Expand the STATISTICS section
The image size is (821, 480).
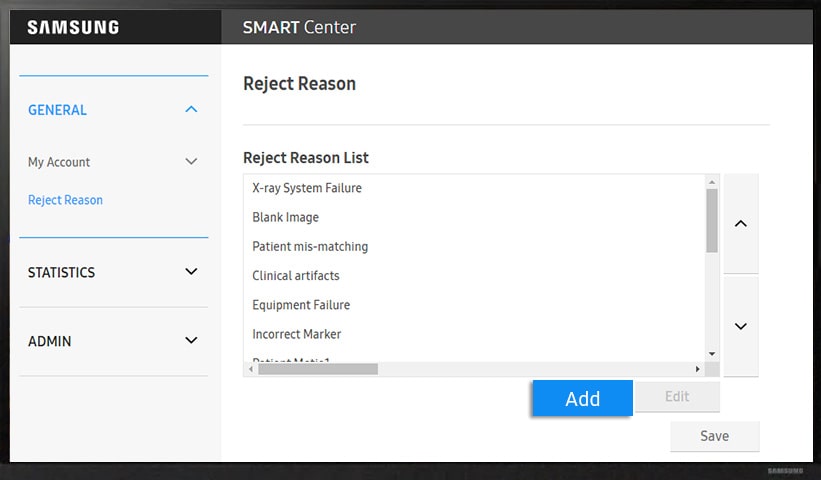[191, 272]
